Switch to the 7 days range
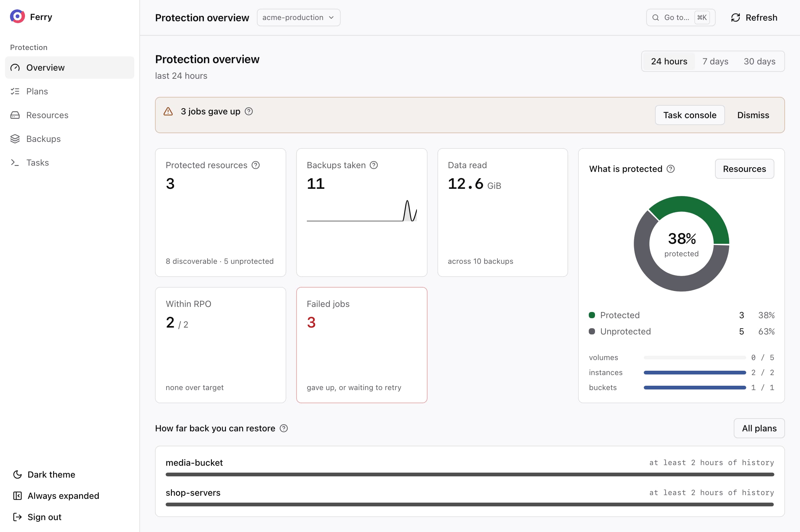The width and height of the screenshot is (800, 532). [x=715, y=61]
